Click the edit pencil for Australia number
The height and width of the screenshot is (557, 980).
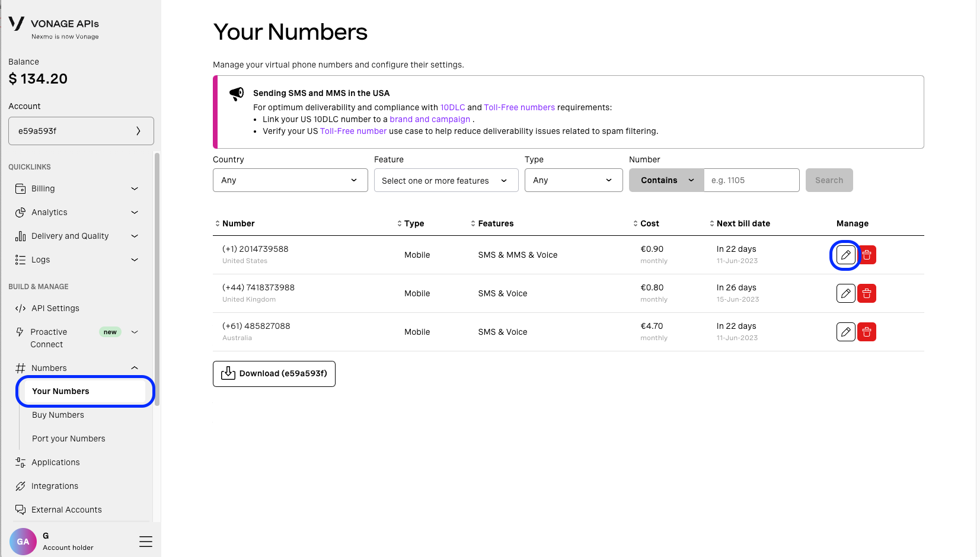pyautogui.click(x=845, y=332)
